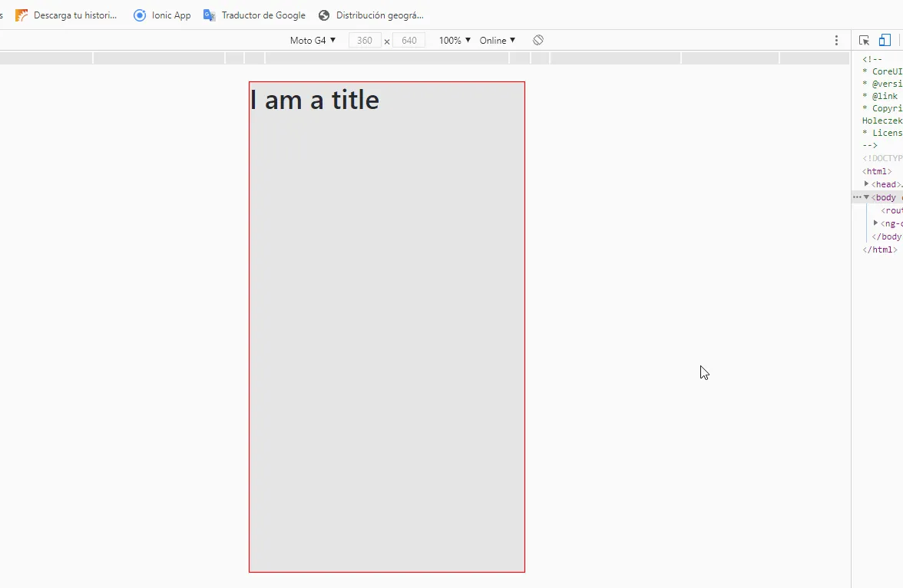Screen dimensions: 903x588
Task: Select the html opening tag
Action: pyautogui.click(x=877, y=171)
